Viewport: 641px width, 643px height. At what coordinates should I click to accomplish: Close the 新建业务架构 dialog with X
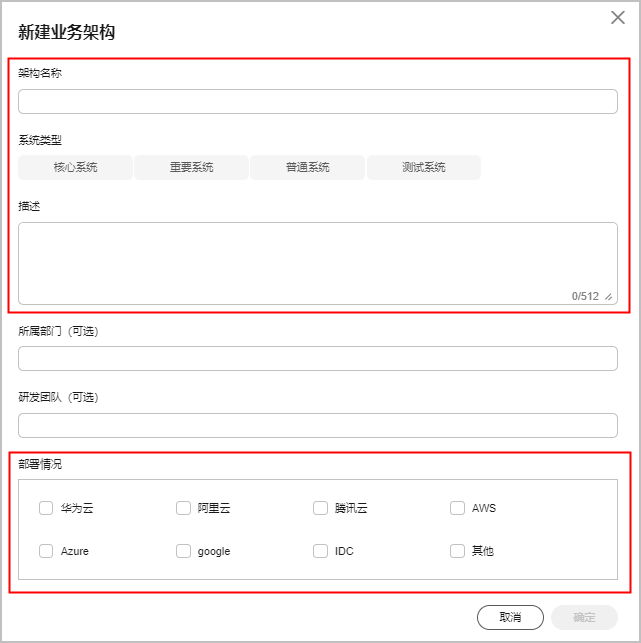(618, 18)
